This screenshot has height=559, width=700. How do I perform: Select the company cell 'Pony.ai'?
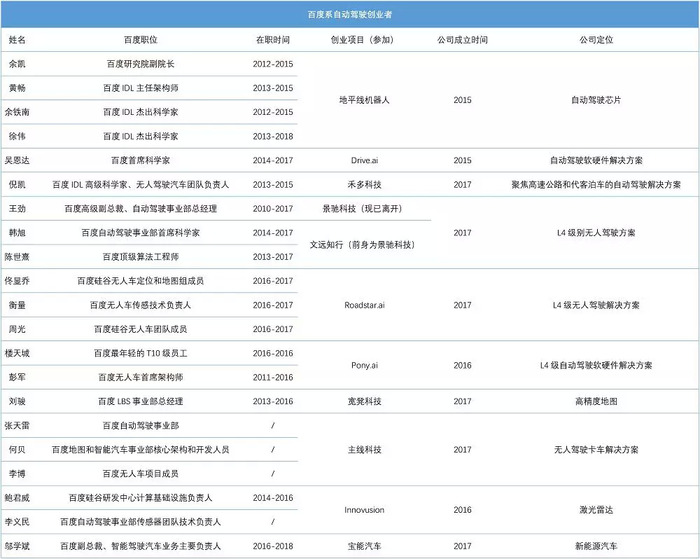point(364,365)
